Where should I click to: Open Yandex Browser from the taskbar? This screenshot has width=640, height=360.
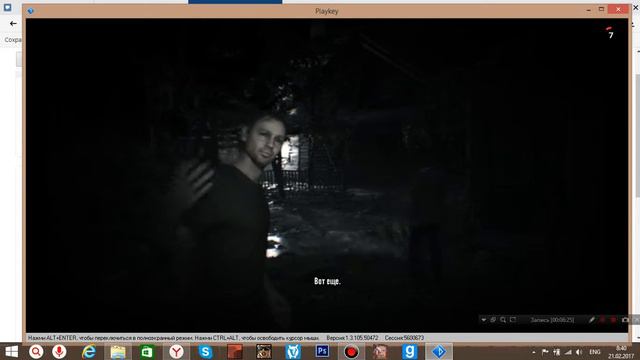[176, 352]
